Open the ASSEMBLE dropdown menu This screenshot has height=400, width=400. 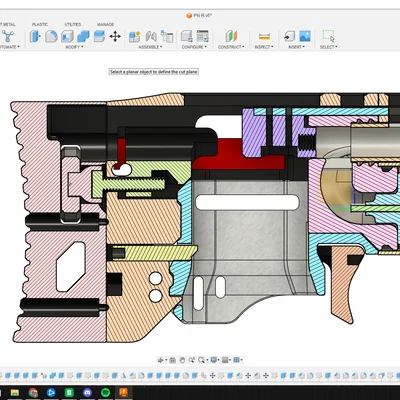[x=150, y=47]
